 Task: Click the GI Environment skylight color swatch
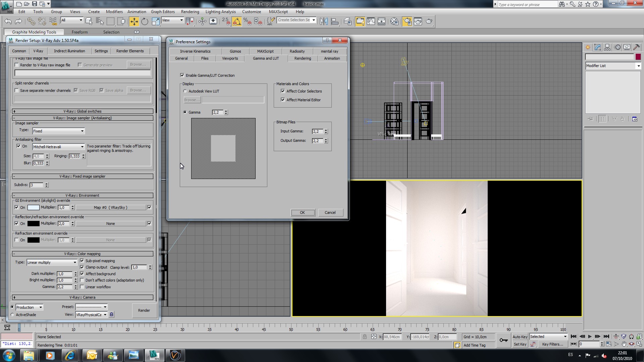pyautogui.click(x=33, y=207)
